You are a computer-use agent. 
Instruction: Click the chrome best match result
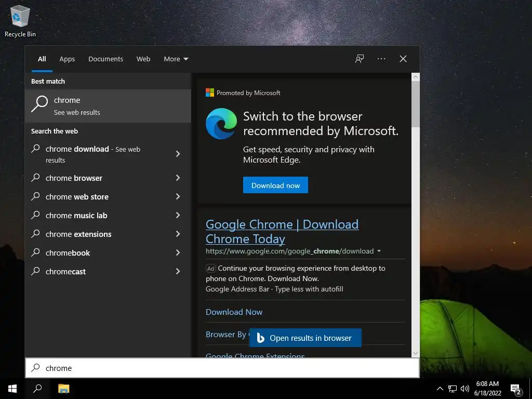point(108,106)
